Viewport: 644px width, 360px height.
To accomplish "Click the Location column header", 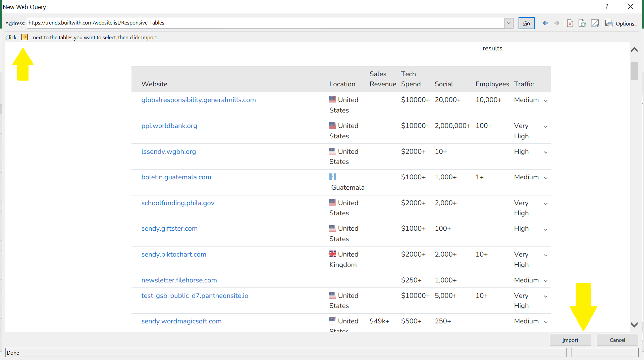I will (x=342, y=84).
